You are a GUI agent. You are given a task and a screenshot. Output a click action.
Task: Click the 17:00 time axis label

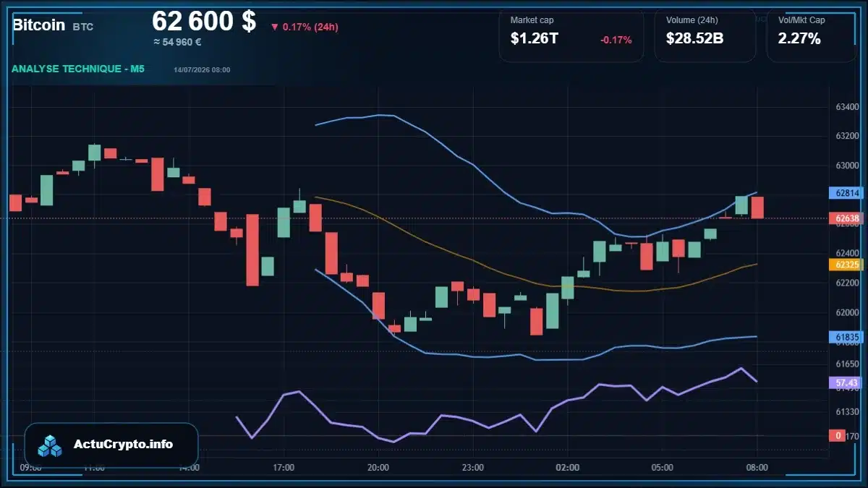284,468
